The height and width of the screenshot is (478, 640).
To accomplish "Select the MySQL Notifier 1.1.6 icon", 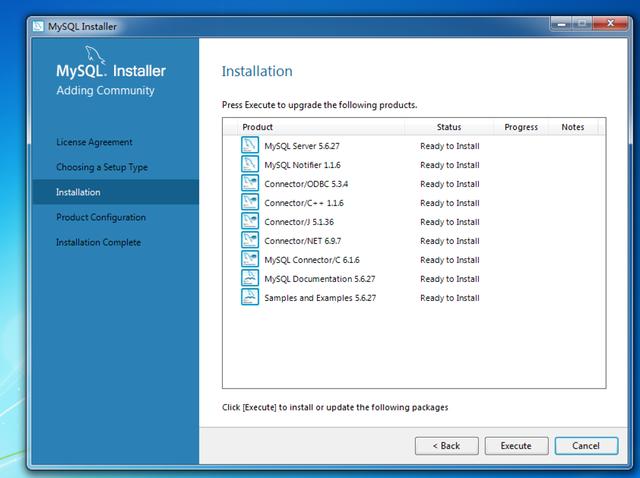I will click(250, 164).
